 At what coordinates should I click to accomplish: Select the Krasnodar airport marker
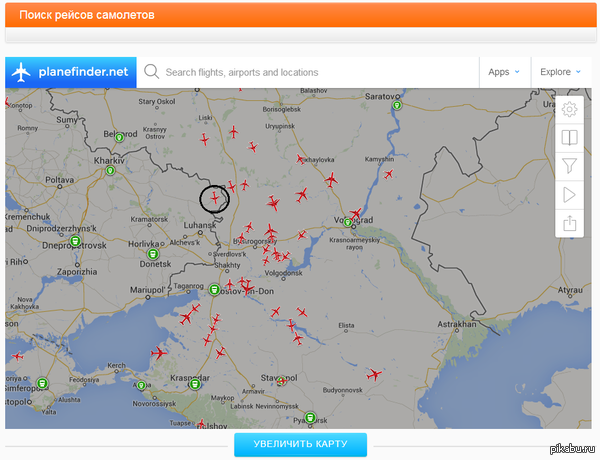pyautogui.click(x=194, y=382)
